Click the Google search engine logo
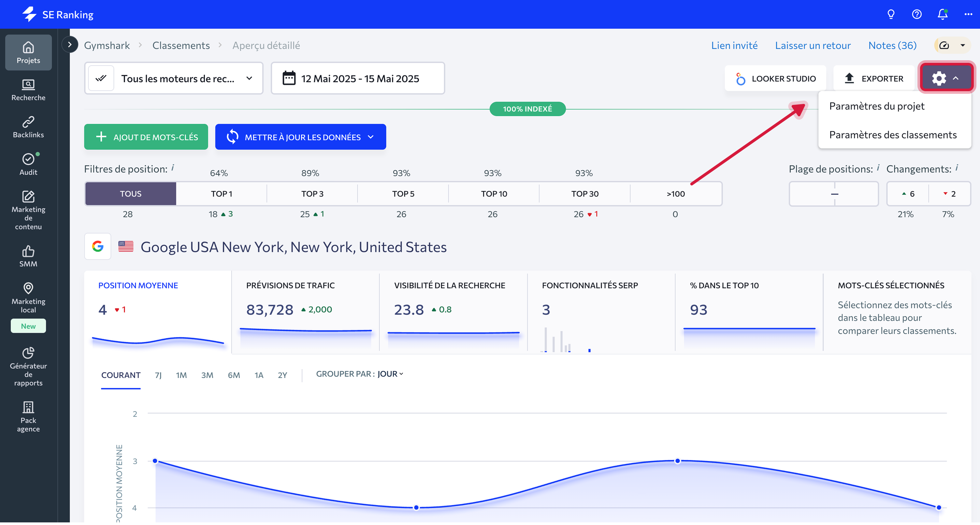 pyautogui.click(x=98, y=247)
